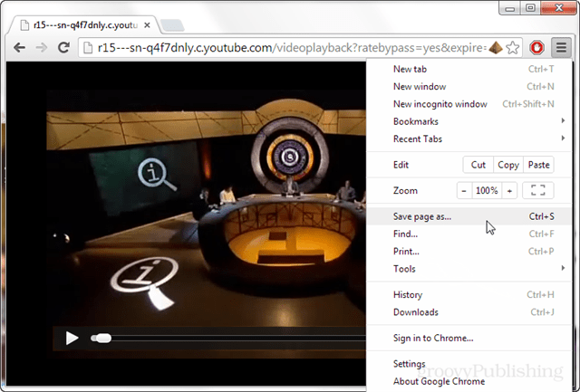This screenshot has width=580, height=392.
Task: Select Print... in the menu
Action: [x=469, y=252]
